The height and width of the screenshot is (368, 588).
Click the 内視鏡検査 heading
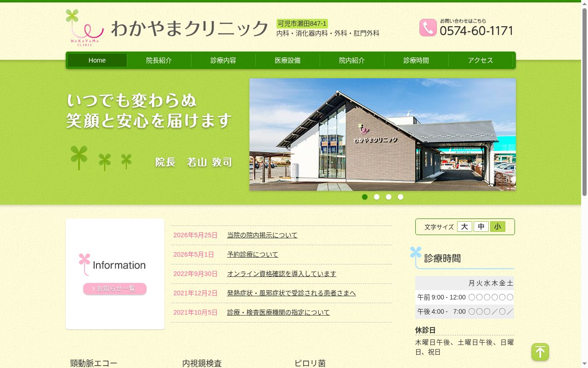[x=202, y=363]
